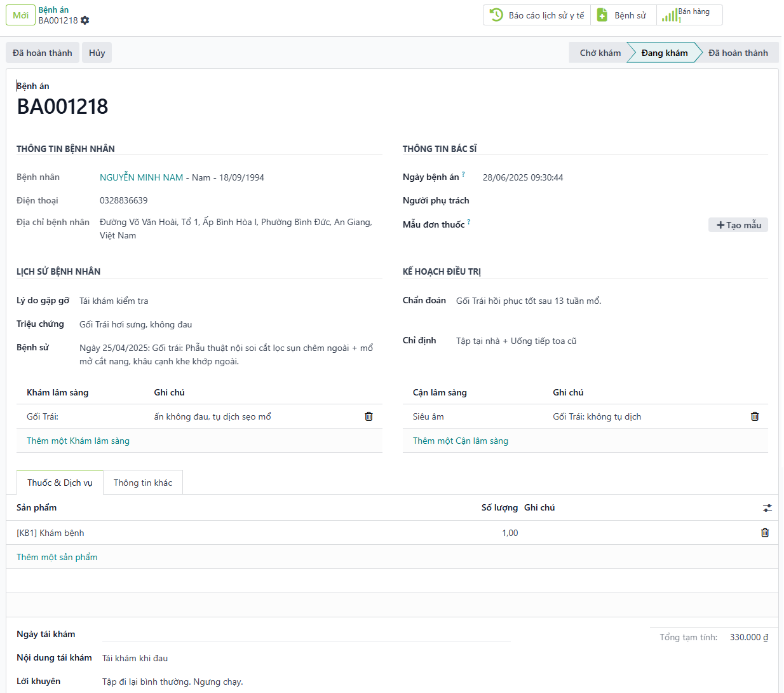Click the plus icon in Tạo mẫu
This screenshot has width=784, height=693.
(720, 225)
